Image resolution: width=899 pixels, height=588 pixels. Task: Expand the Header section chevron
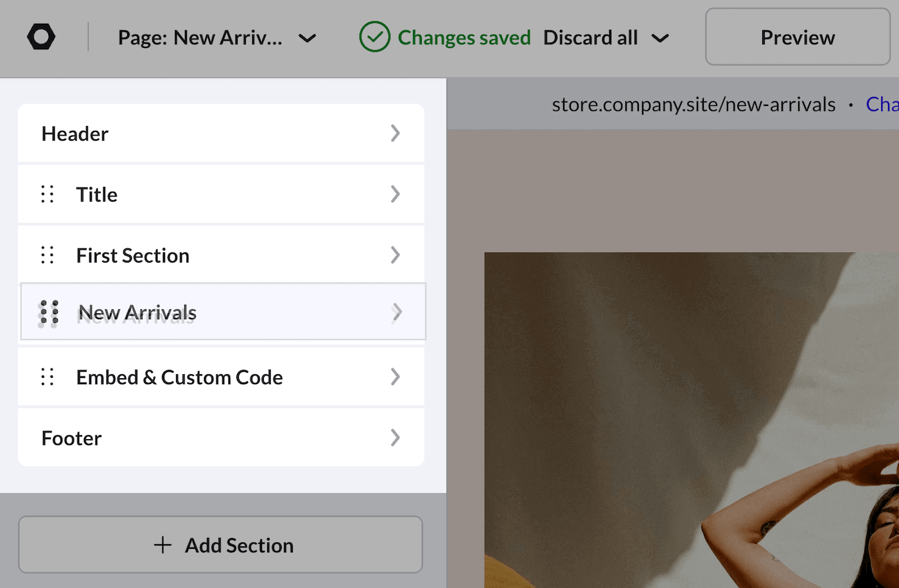tap(396, 133)
